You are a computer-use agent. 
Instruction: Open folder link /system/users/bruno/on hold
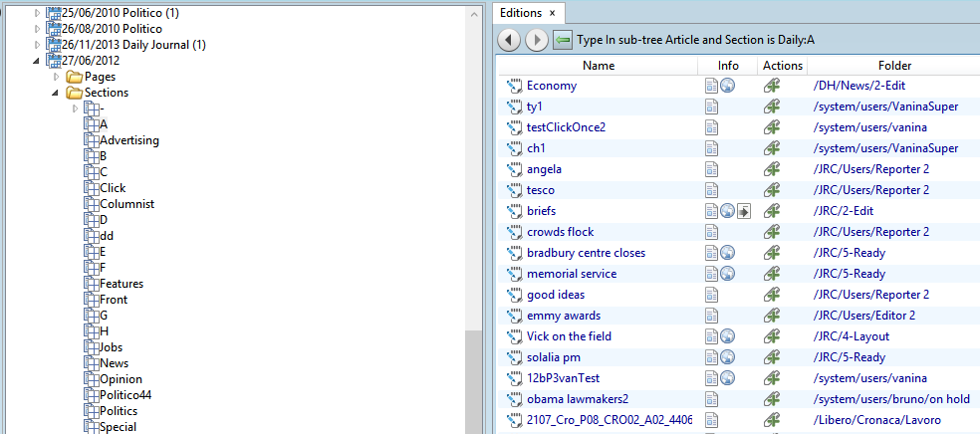click(x=891, y=399)
